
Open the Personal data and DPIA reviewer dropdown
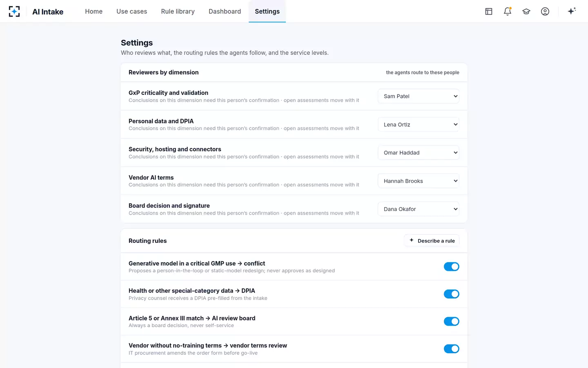coord(419,124)
